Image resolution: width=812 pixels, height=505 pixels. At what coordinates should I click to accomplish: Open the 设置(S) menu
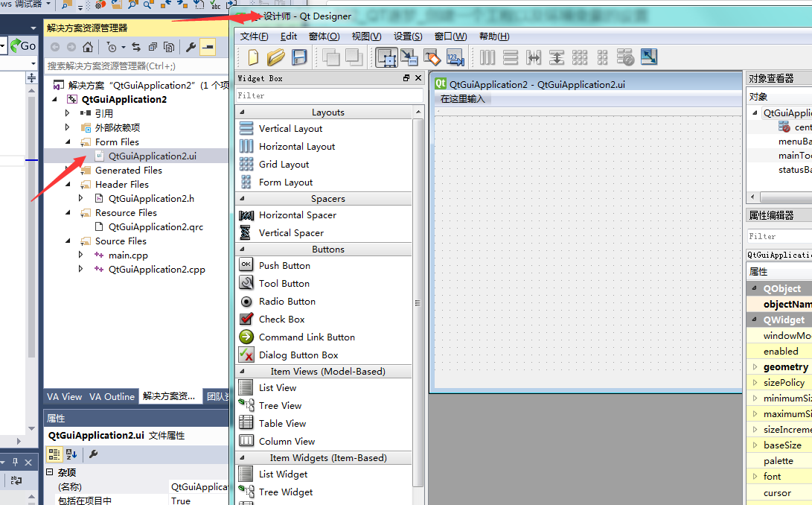point(408,36)
